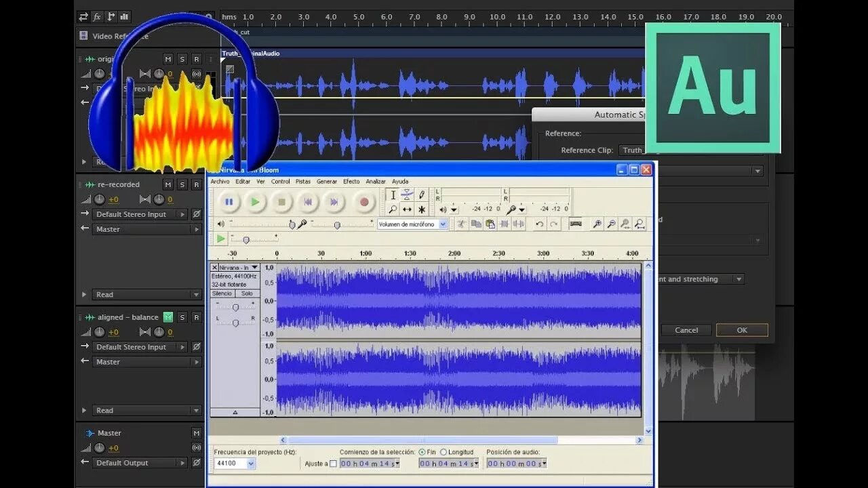The width and height of the screenshot is (868, 488).
Task: Mute the re-recorded track in Audition
Action: pos(167,184)
